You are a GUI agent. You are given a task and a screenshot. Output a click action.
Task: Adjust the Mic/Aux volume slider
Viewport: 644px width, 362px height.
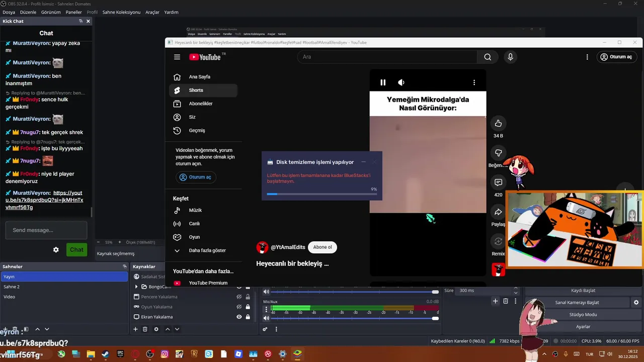(x=355, y=318)
